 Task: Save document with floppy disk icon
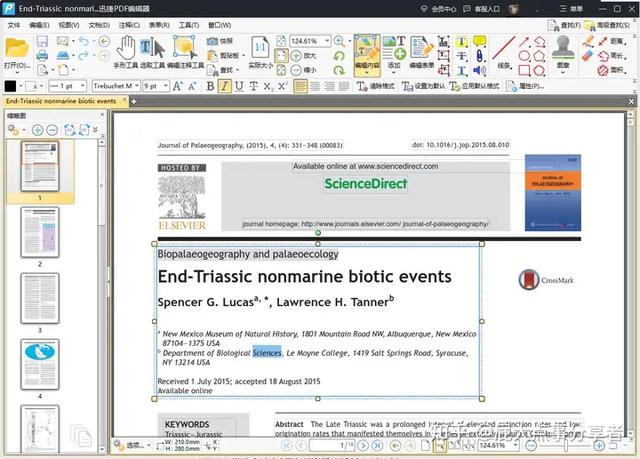point(42,41)
